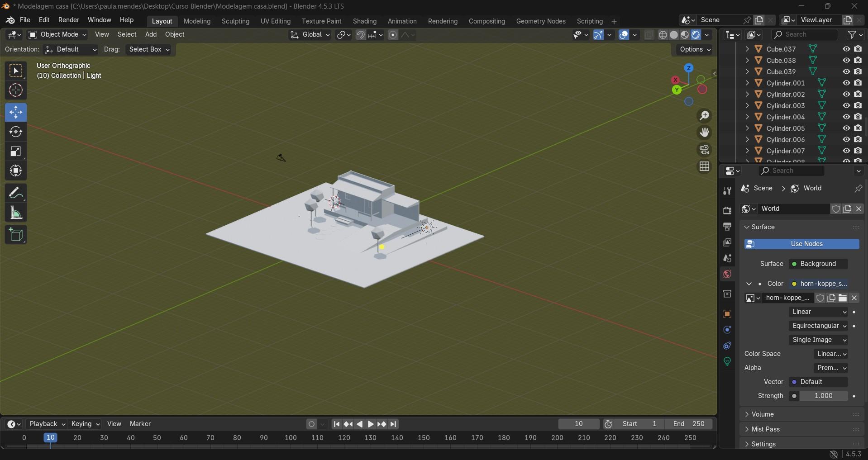Image resolution: width=868 pixels, height=460 pixels.
Task: Click the Vector Default socket field
Action: pyautogui.click(x=818, y=382)
